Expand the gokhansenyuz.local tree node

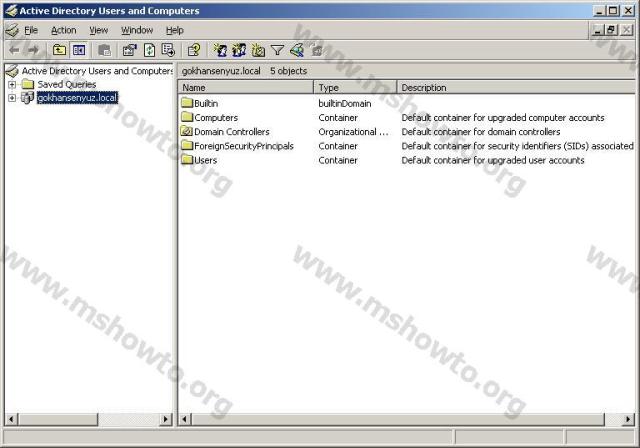click(x=12, y=98)
